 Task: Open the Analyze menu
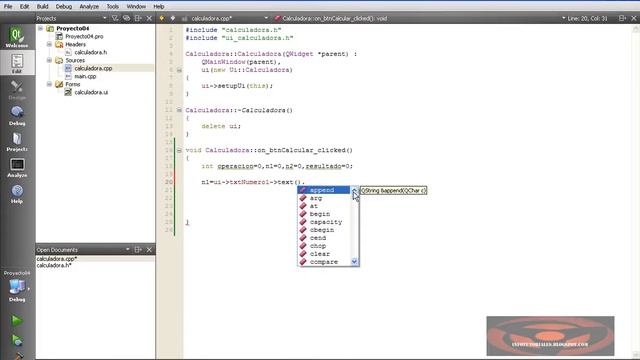tap(89, 7)
